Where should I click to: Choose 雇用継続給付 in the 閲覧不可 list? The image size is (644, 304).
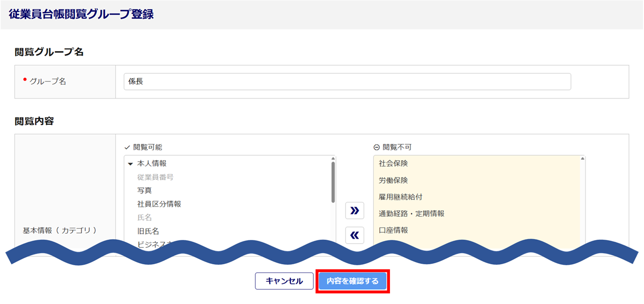click(x=400, y=197)
